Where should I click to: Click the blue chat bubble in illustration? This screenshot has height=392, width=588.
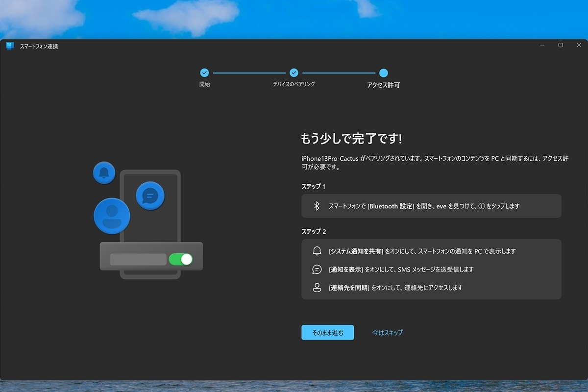pos(150,196)
